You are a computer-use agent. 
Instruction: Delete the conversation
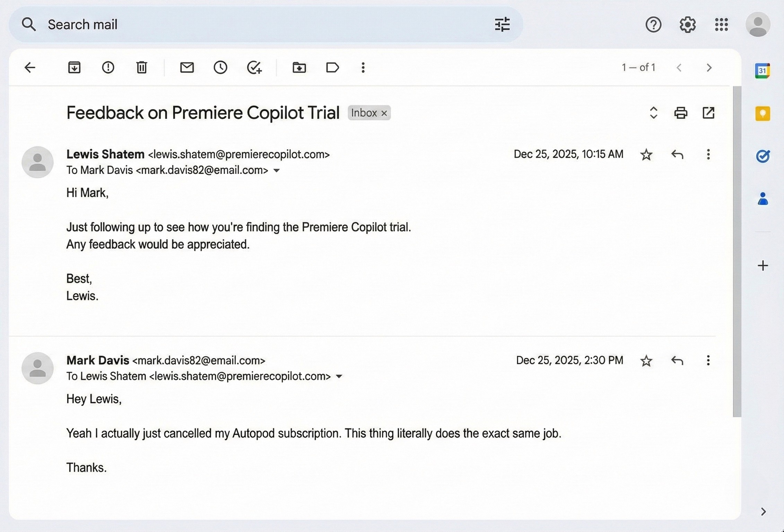(x=141, y=68)
